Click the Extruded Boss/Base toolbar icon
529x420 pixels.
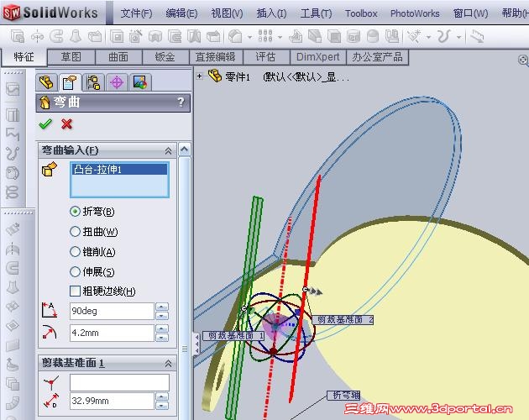click(x=17, y=36)
